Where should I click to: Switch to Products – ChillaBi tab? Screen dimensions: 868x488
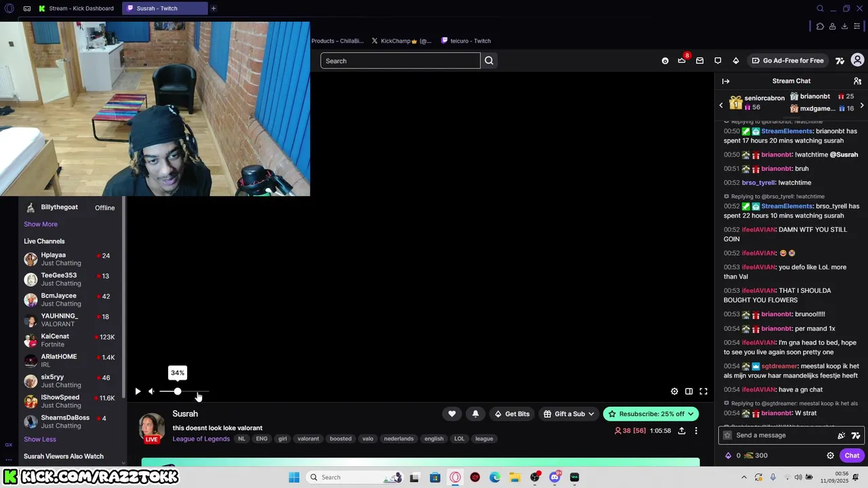click(338, 41)
